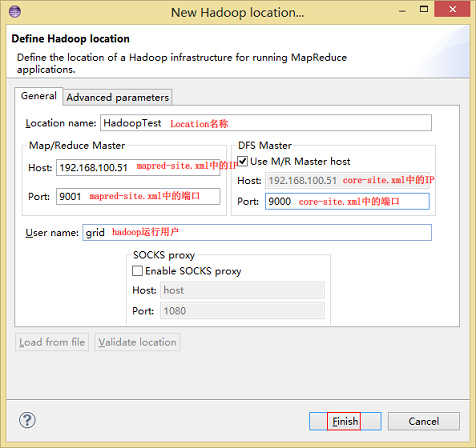Screen dimensions: 476x448
Task: Click the Map/Reduce Master Port field
Action: 138,196
